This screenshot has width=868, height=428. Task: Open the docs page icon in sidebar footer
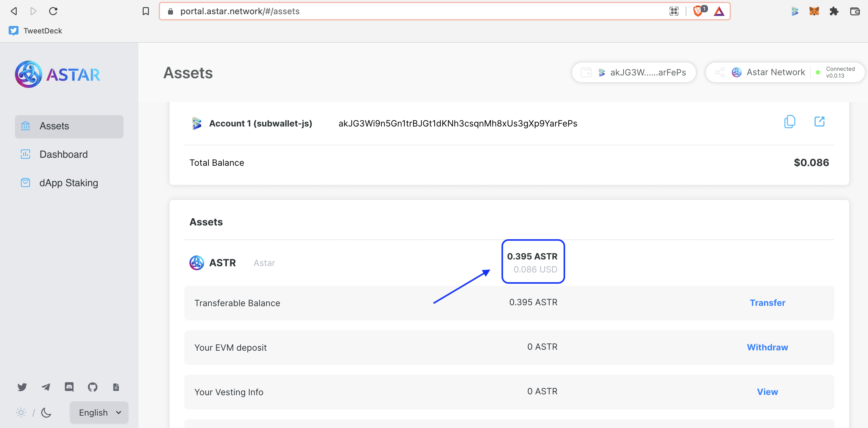point(116,387)
